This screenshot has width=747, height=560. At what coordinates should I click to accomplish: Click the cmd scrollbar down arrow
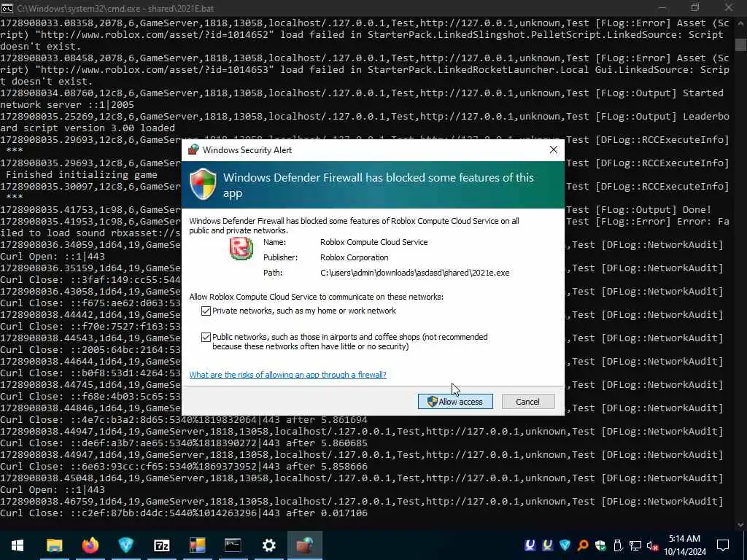coord(740,524)
